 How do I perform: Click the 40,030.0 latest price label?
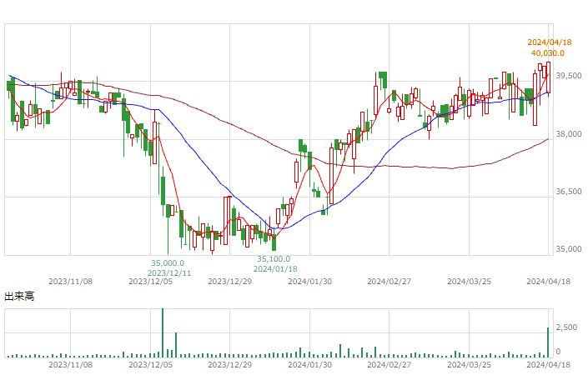tap(547, 53)
